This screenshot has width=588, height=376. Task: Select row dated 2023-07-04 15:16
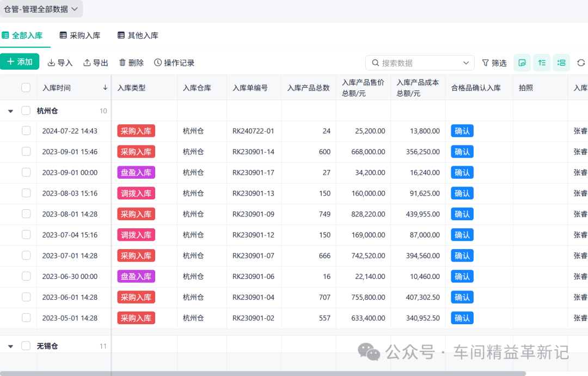pos(26,234)
